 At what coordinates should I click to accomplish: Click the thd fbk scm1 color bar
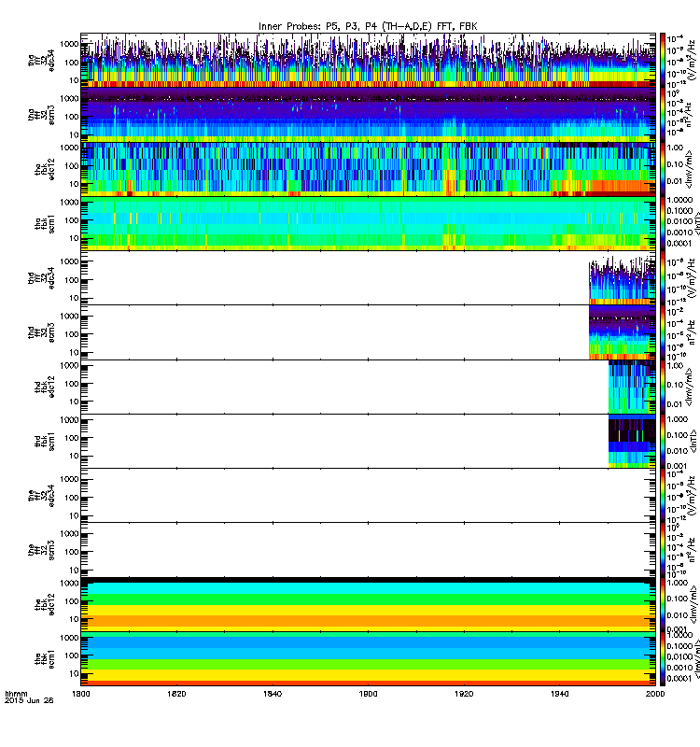663,442
